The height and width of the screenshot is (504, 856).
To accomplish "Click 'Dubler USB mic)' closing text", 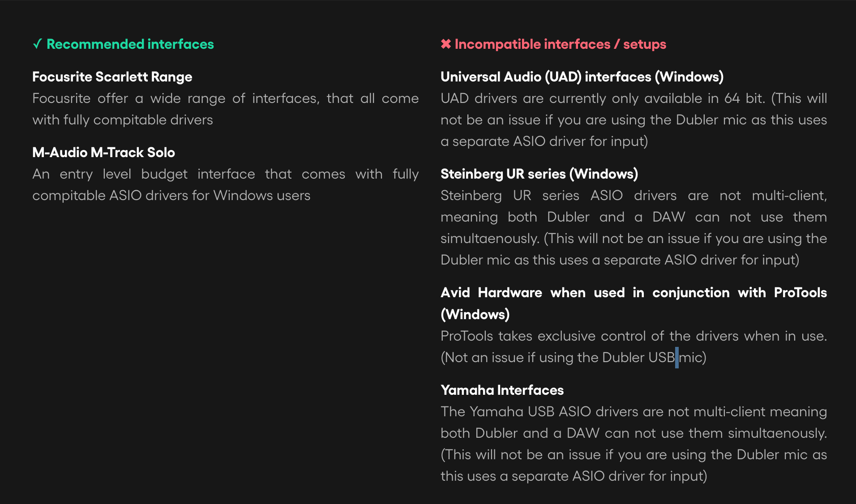I will click(x=654, y=358).
